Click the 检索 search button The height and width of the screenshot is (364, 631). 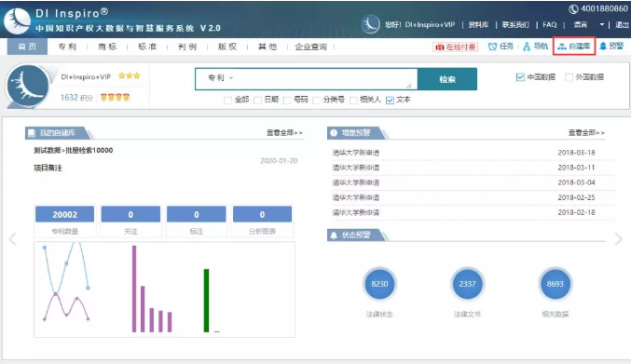point(447,79)
